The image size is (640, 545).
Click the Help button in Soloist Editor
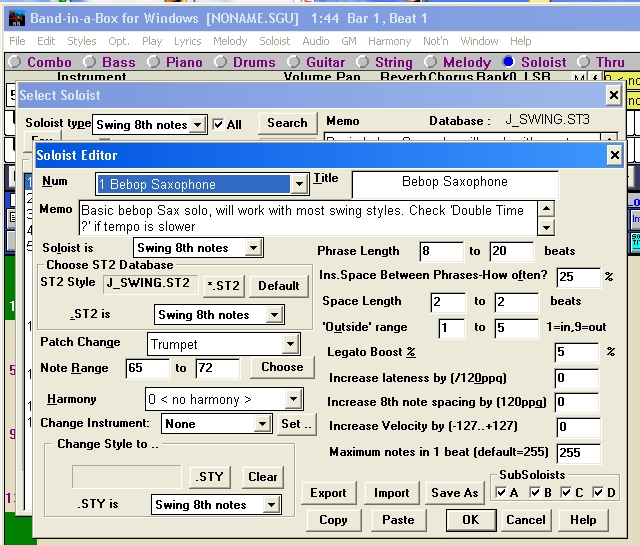pyautogui.click(x=583, y=520)
